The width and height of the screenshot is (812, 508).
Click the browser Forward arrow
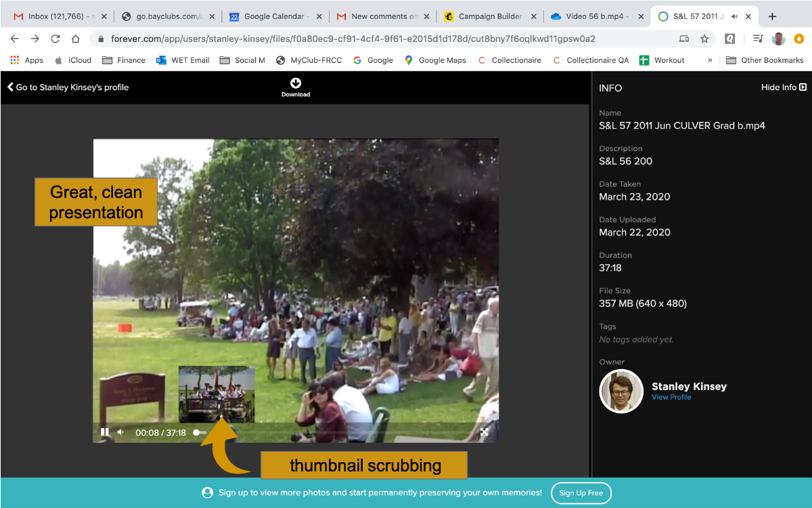click(x=35, y=39)
